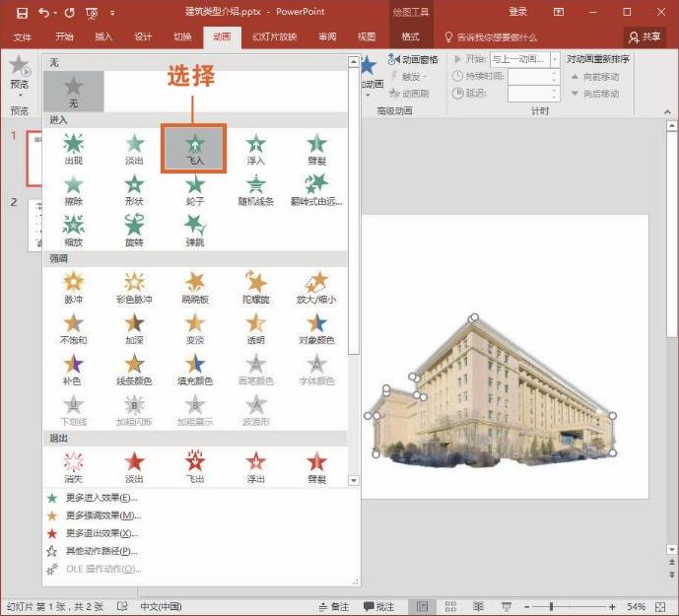Select slide 2 thumbnail
The height and width of the screenshot is (616, 679).
pos(35,225)
